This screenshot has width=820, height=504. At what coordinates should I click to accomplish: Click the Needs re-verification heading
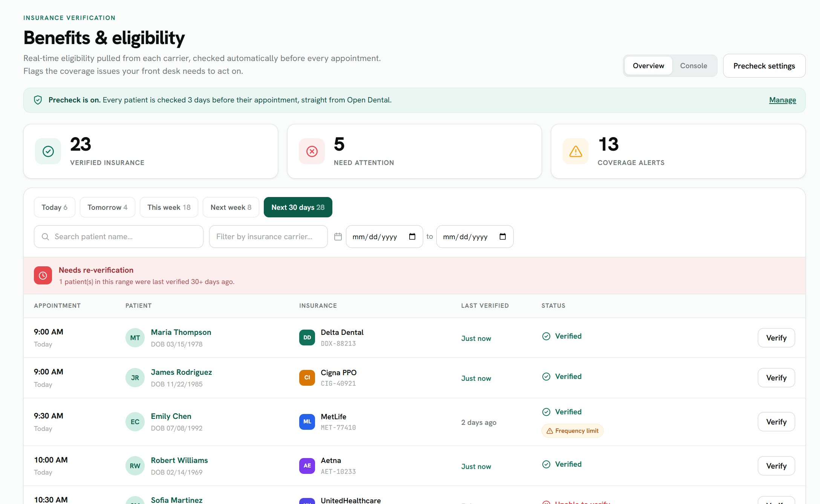point(96,270)
